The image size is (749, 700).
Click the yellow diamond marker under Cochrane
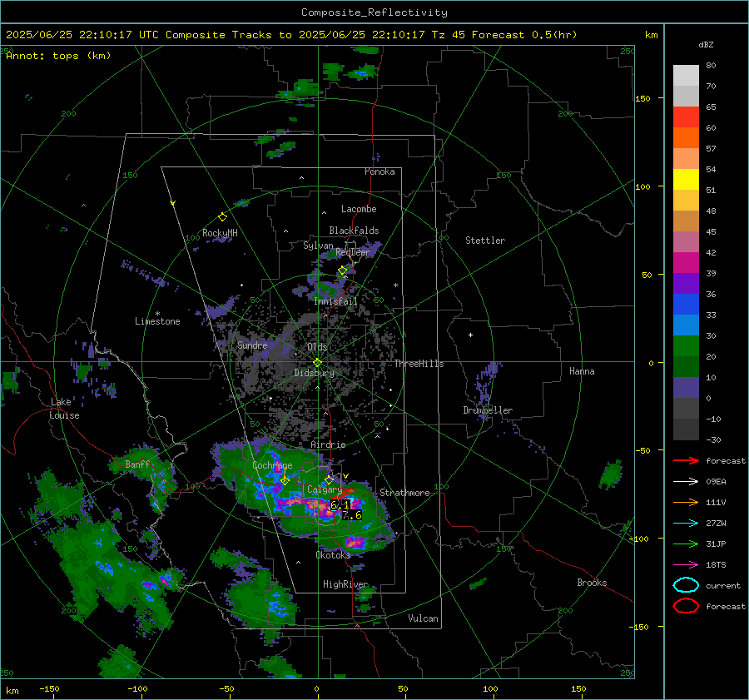(x=285, y=481)
